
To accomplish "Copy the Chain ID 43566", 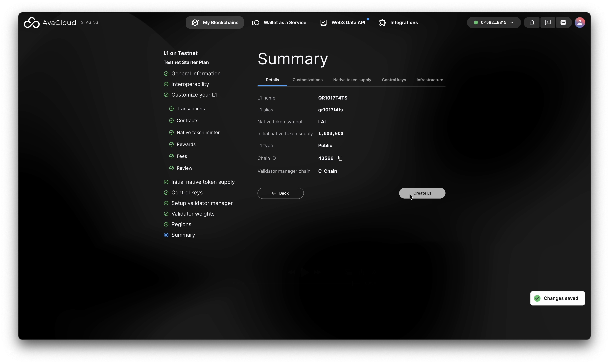I will pyautogui.click(x=340, y=159).
